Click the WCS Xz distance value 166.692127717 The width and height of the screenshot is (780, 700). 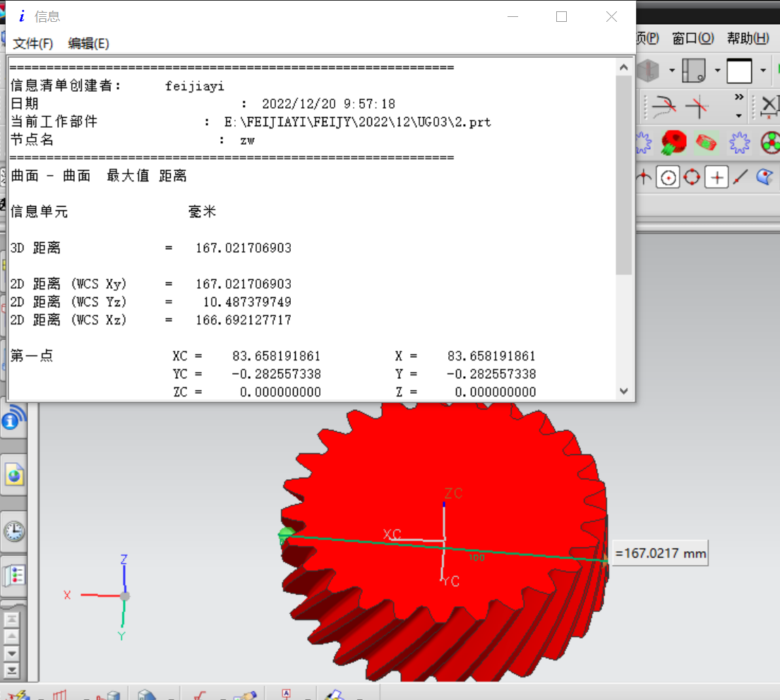coord(244,320)
